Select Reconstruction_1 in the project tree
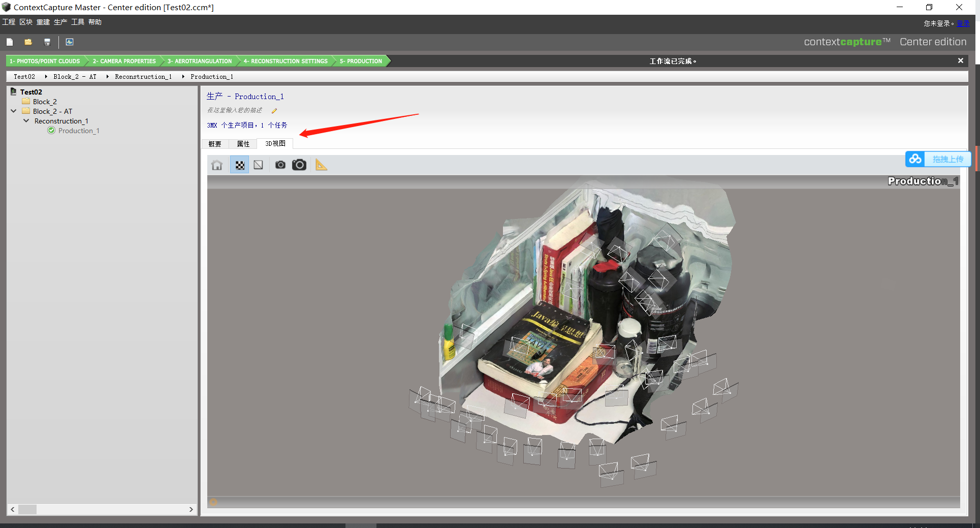This screenshot has width=980, height=528. tap(61, 121)
